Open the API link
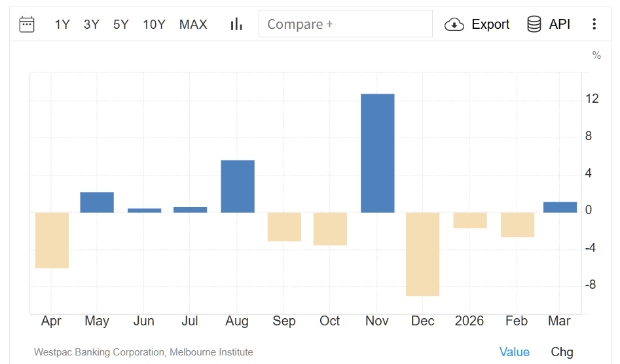The height and width of the screenshot is (364, 620). [560, 24]
